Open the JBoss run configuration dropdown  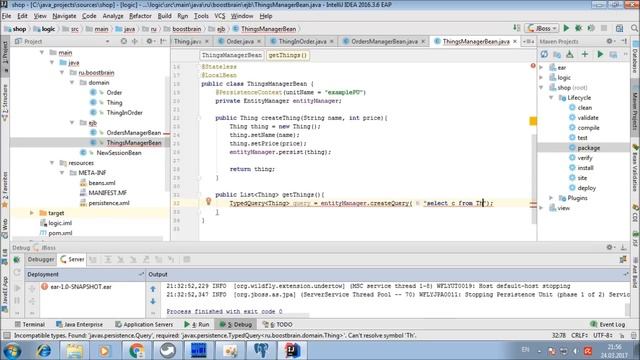542,29
